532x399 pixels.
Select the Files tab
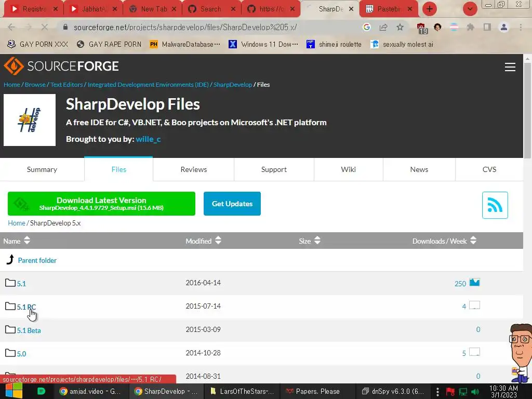point(119,169)
